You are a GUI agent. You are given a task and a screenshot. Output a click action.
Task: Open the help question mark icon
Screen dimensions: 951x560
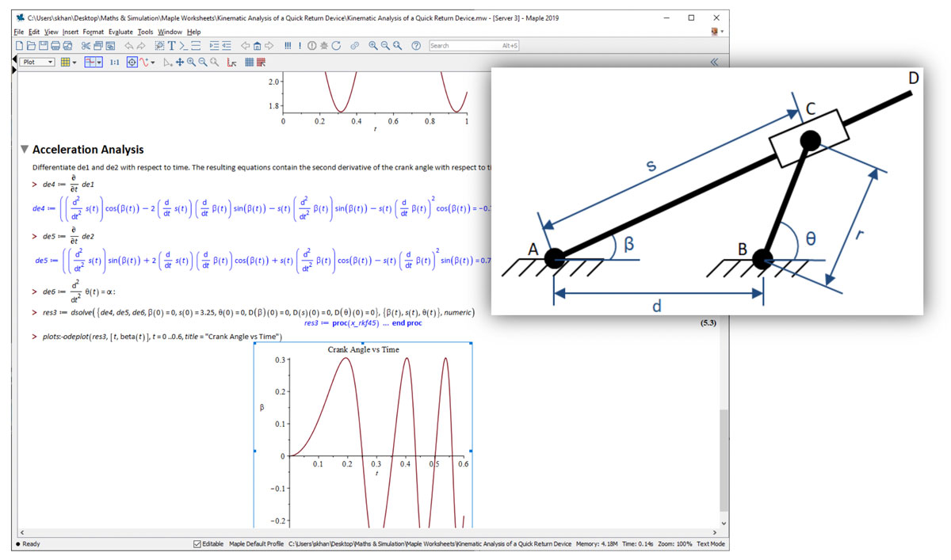416,46
